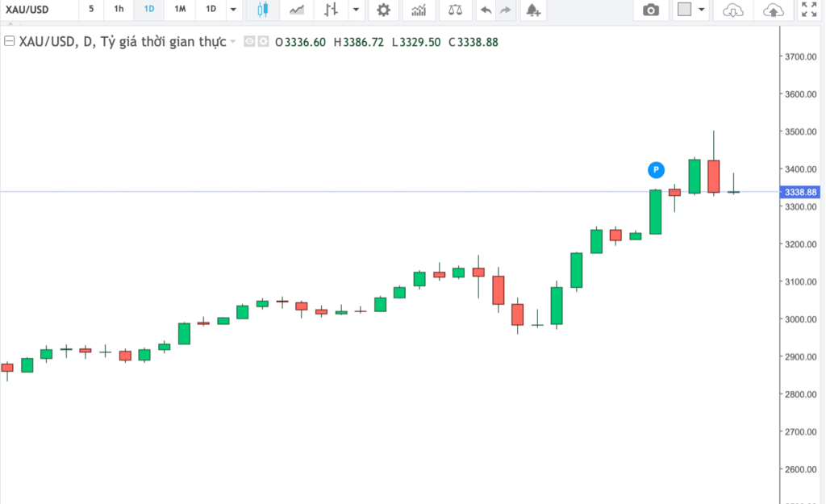This screenshot has height=504, width=826.
Task: Take a chart snapshot with camera icon
Action: [x=650, y=10]
